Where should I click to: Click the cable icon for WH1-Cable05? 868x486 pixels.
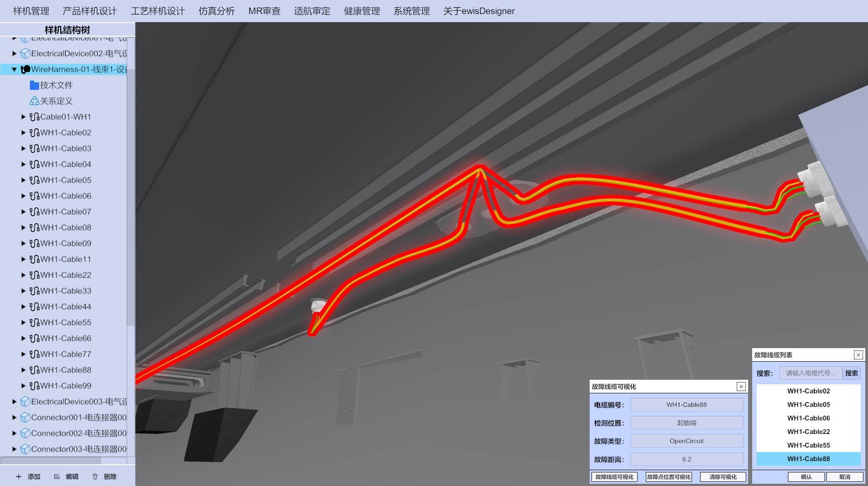click(34, 180)
